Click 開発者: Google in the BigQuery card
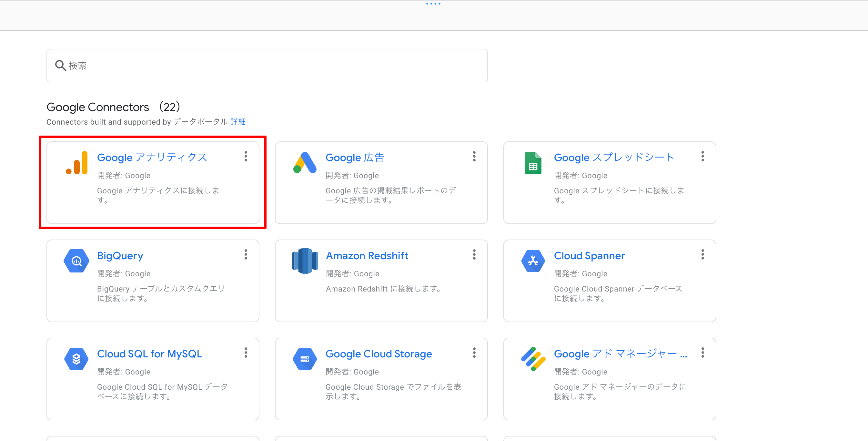This screenshot has height=441, width=868. tap(124, 273)
